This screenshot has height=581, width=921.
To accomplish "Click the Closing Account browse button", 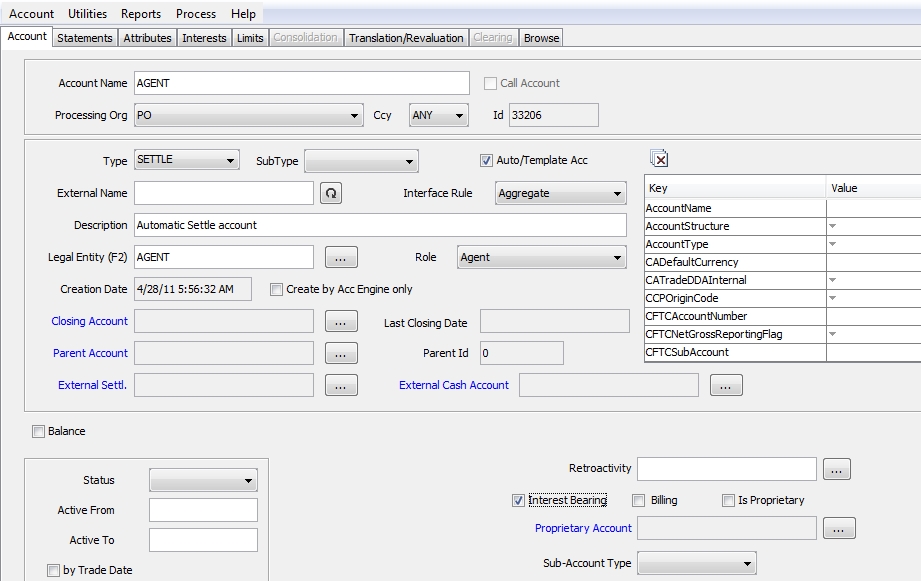I will 341,321.
